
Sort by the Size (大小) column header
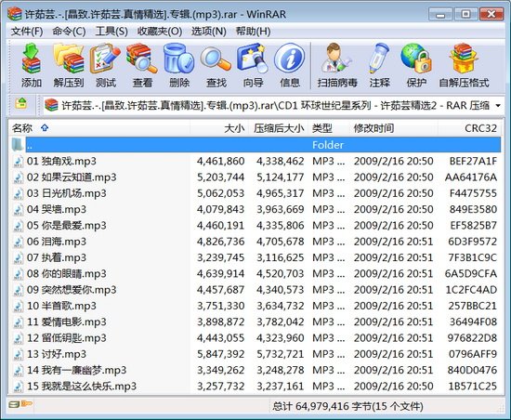(219, 128)
